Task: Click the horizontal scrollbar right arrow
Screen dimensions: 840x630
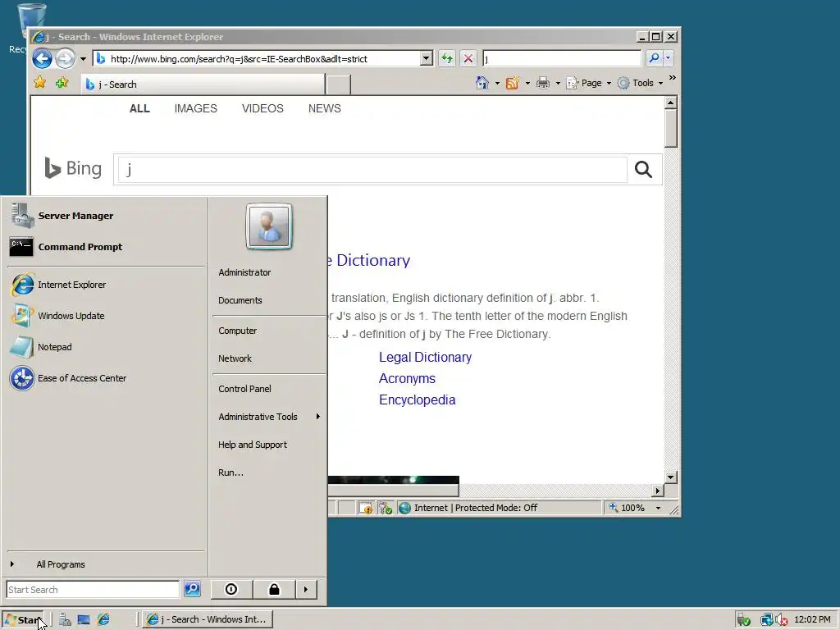Action: coord(658,491)
